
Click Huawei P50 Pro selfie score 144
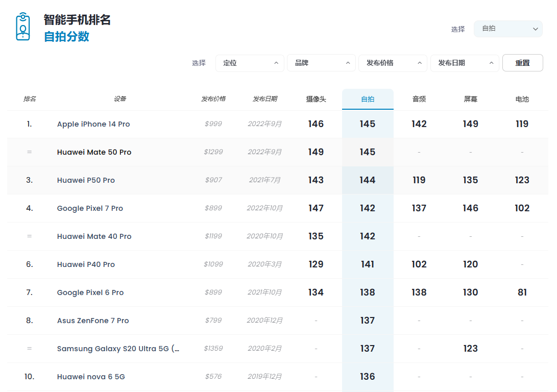click(x=367, y=180)
